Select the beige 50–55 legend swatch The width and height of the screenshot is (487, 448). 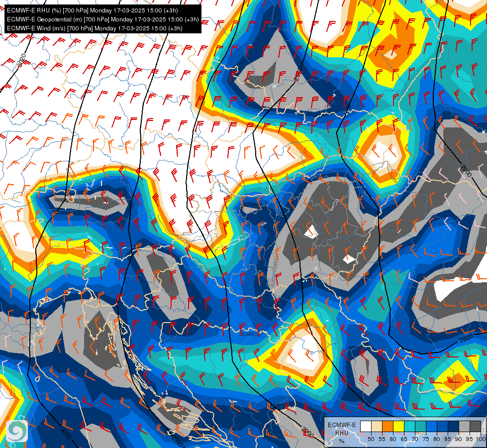click(377, 426)
